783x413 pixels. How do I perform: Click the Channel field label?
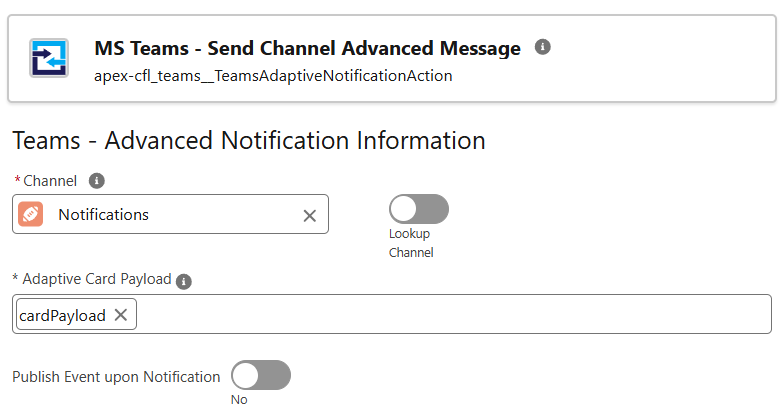coord(50,181)
